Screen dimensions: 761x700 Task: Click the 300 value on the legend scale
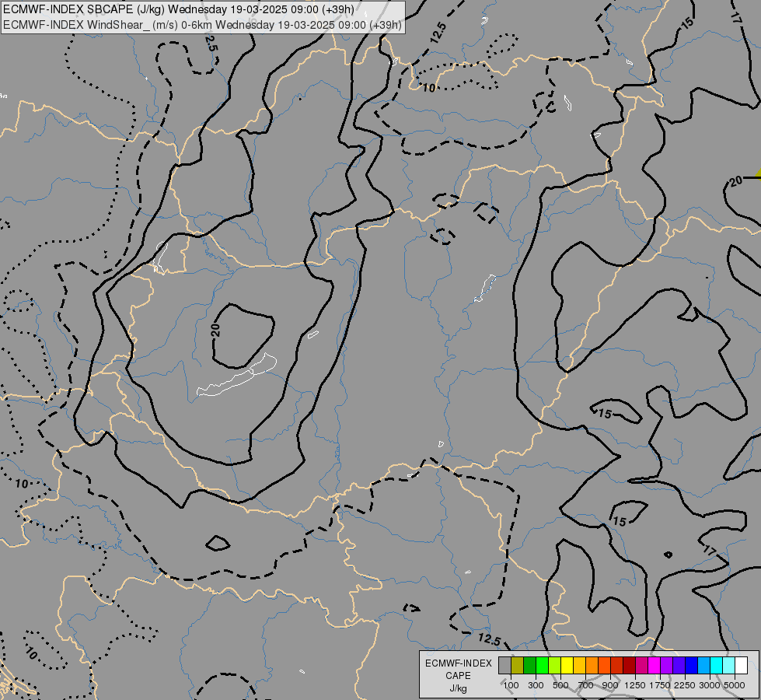coord(536,685)
